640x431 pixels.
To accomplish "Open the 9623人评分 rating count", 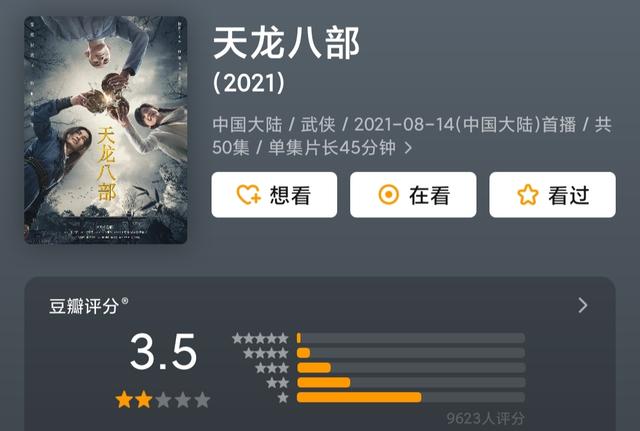I will pyautogui.click(x=485, y=418).
